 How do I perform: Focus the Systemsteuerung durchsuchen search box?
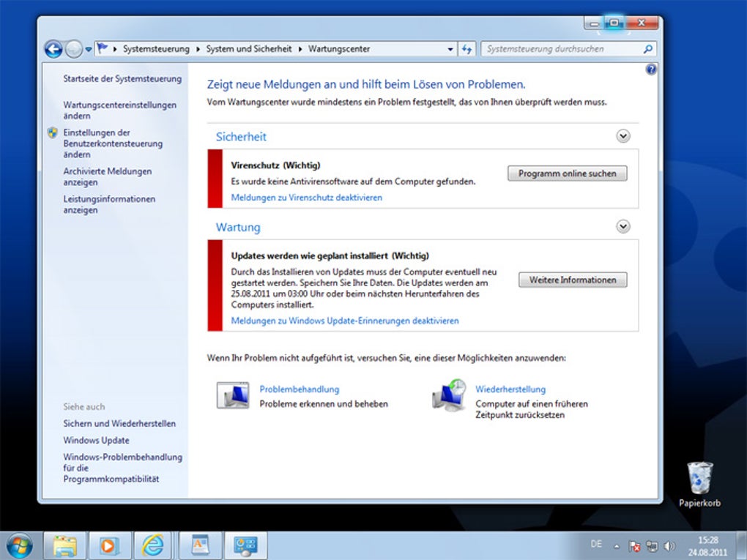pos(562,48)
